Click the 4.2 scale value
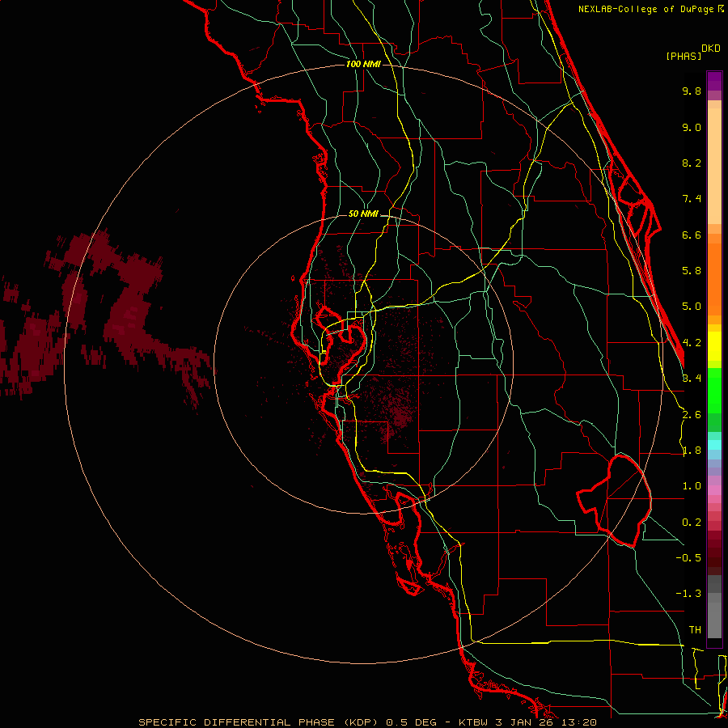Viewport: 728px width, 728px height. 692,343
